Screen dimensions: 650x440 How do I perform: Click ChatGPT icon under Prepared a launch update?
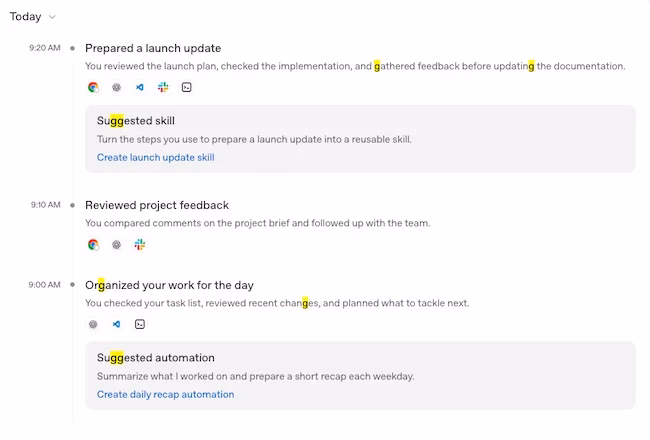[116, 88]
